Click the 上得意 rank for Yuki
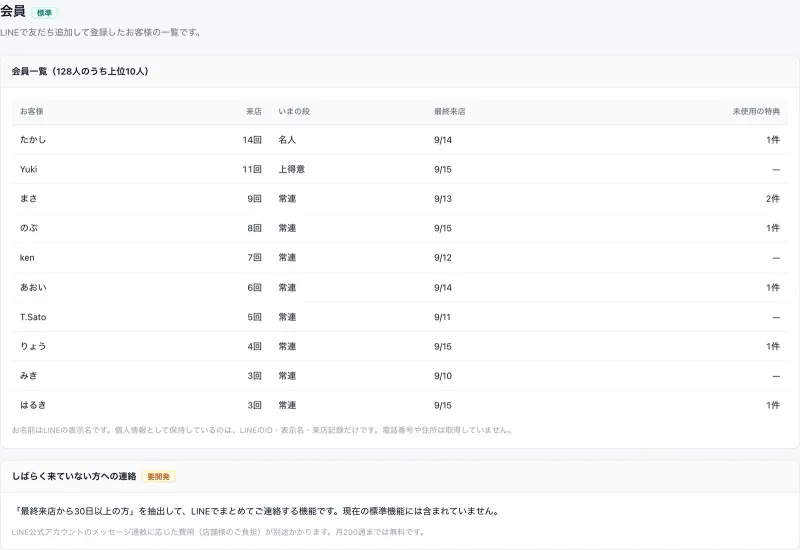This screenshot has height=550, width=800. pyautogui.click(x=292, y=169)
